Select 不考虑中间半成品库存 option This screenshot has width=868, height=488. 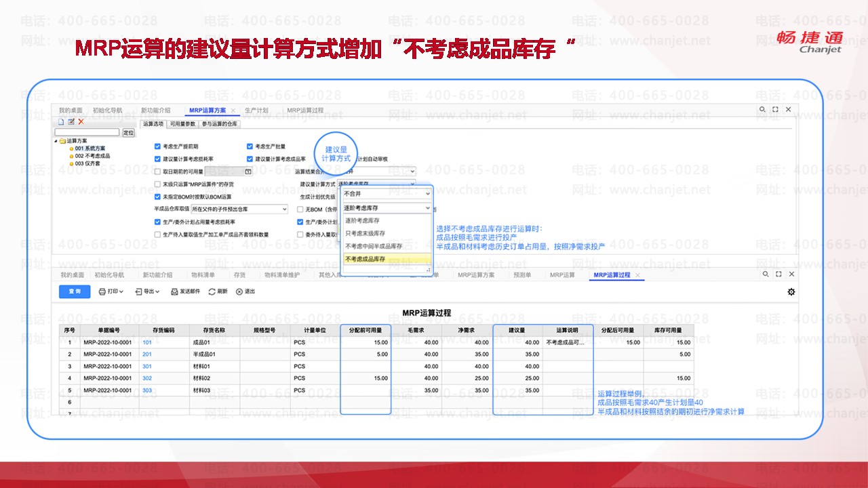coord(387,246)
